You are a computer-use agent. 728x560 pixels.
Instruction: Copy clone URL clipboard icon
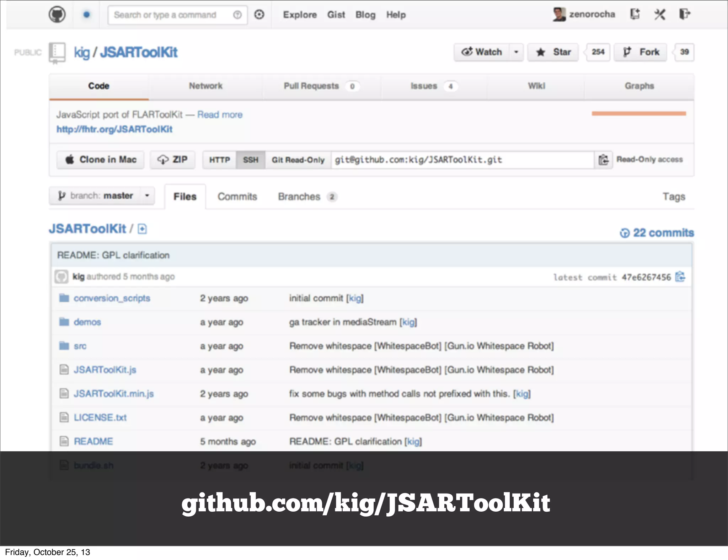603,160
